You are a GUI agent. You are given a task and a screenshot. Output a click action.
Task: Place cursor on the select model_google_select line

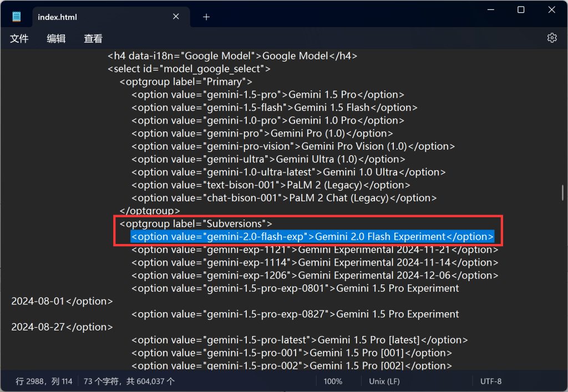(x=189, y=69)
